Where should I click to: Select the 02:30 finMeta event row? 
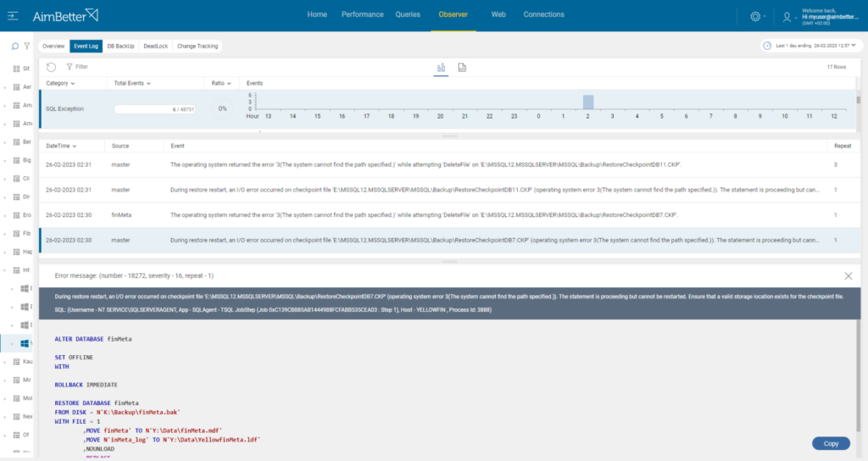pos(449,215)
